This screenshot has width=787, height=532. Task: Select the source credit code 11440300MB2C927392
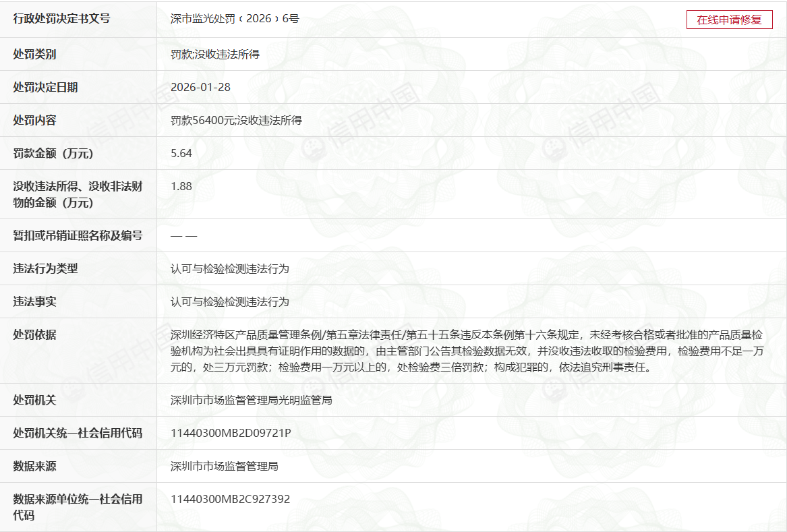tap(231, 499)
